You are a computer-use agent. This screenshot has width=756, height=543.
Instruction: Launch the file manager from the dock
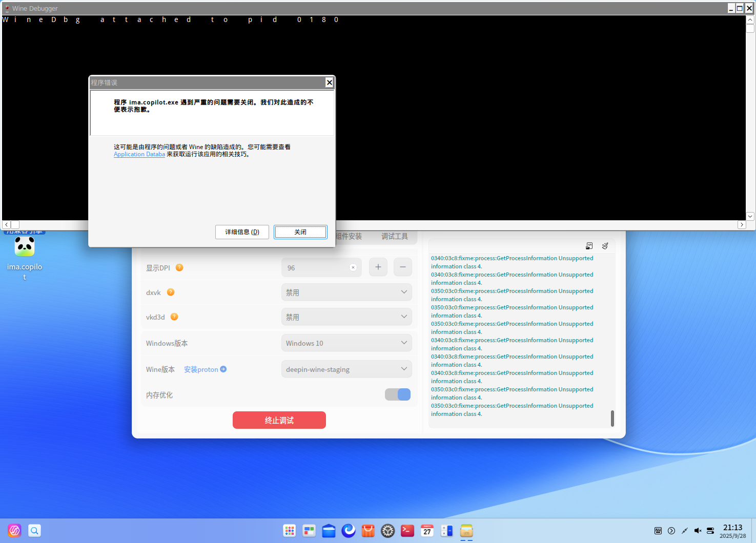[329, 531]
